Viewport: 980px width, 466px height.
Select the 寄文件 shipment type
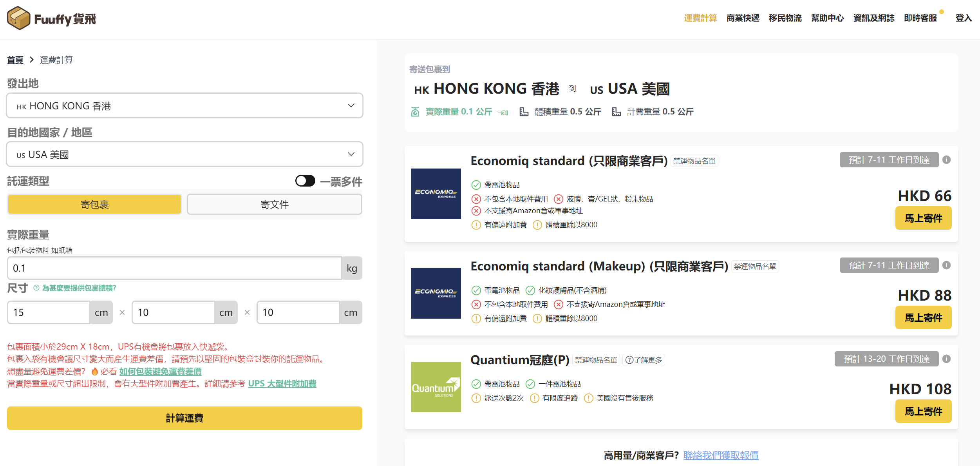(274, 204)
